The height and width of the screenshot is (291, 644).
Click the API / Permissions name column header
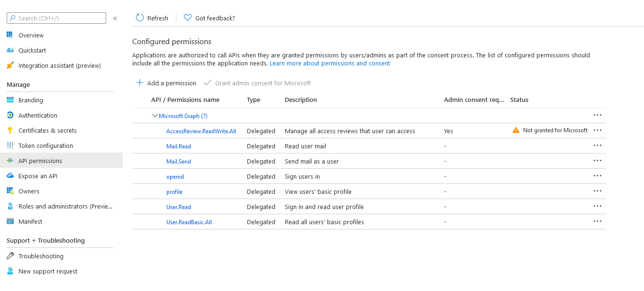185,100
